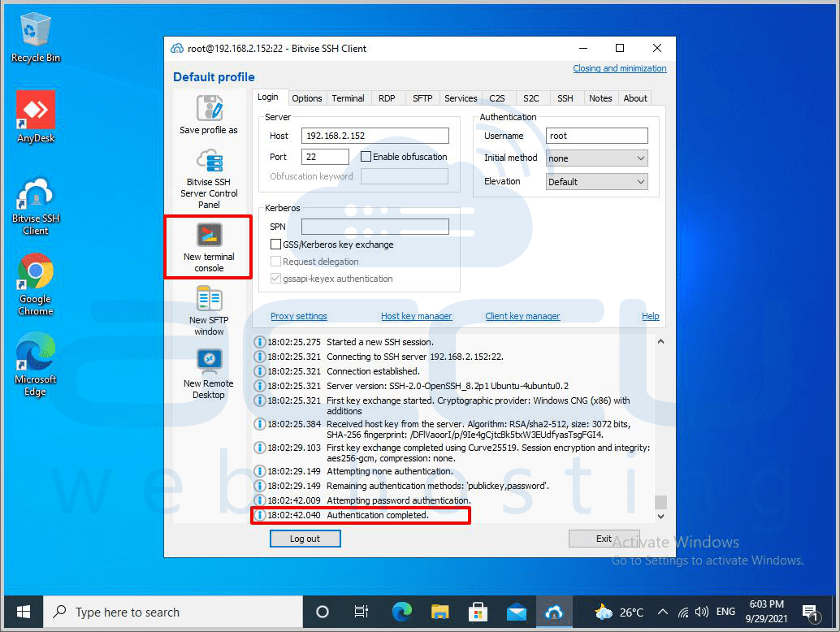Open the Windows Start menu

(24, 612)
